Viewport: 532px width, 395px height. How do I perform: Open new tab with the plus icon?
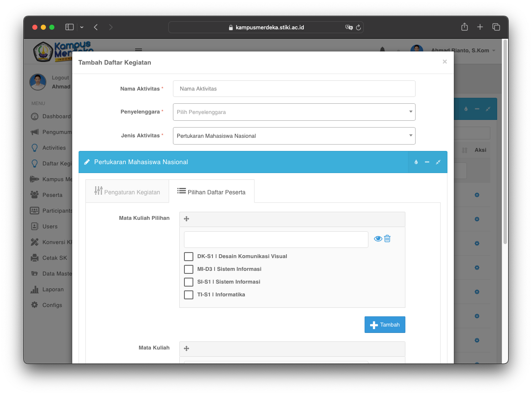pos(480,27)
